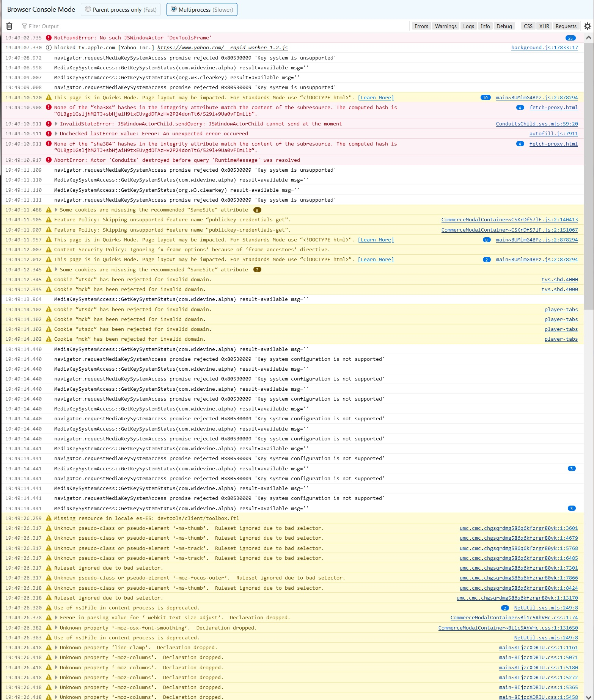594x700 pixels.
Task: Open background.js:17833:17 source link
Action: [x=544, y=48]
